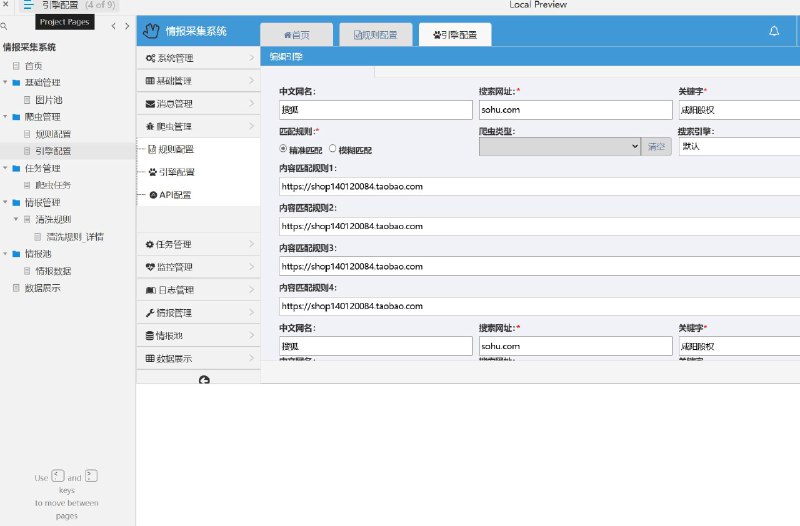The width and height of the screenshot is (800, 526).
Task: Click first 关键字 input field
Action: coord(739,110)
